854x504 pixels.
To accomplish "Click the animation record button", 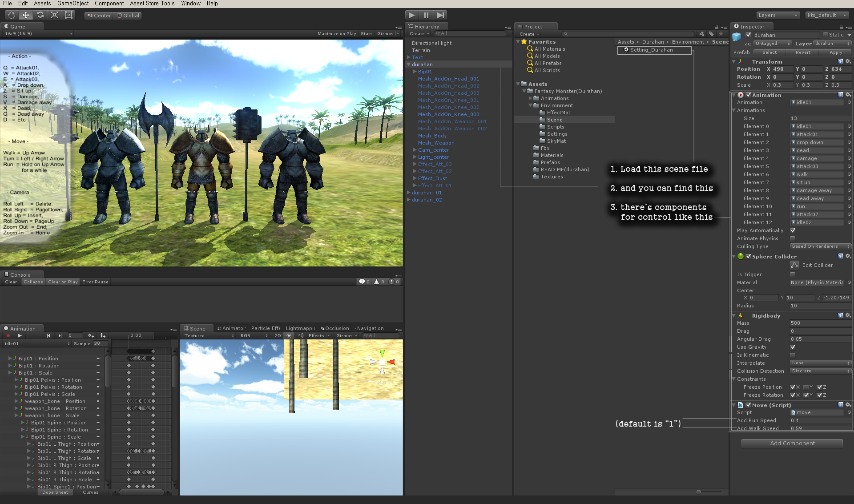I will [x=8, y=335].
